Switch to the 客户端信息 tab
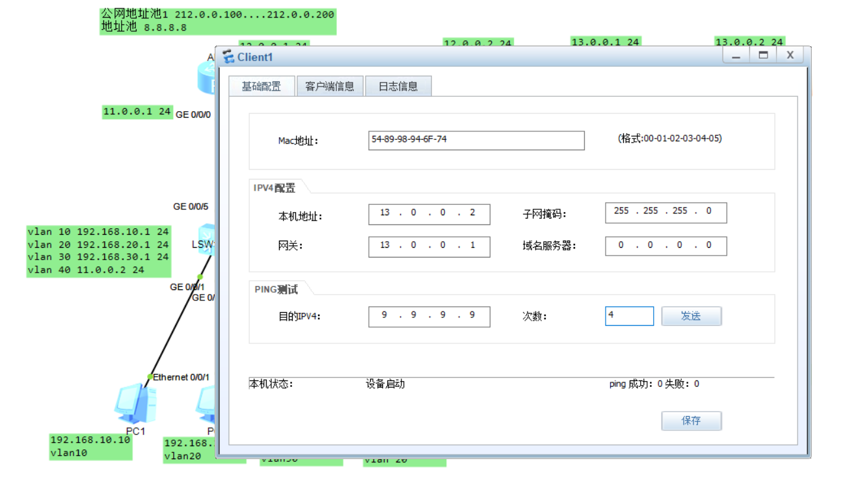 [x=330, y=86]
